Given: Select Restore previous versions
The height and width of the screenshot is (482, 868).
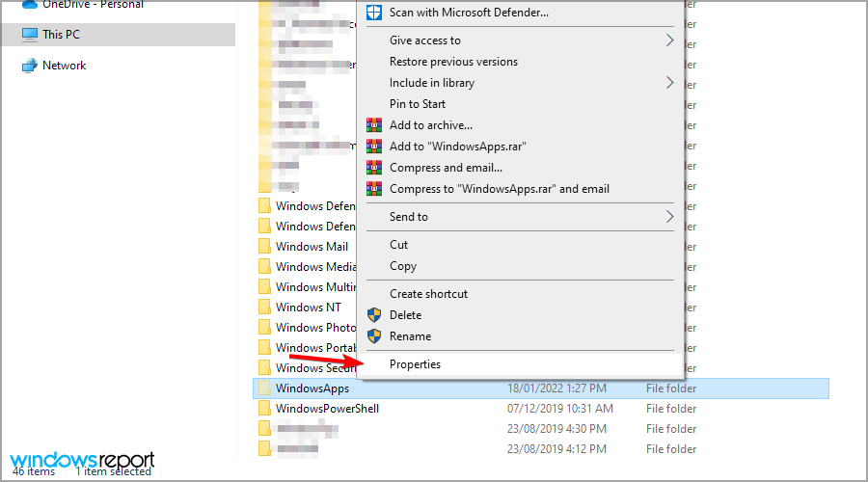Looking at the screenshot, I should point(453,62).
